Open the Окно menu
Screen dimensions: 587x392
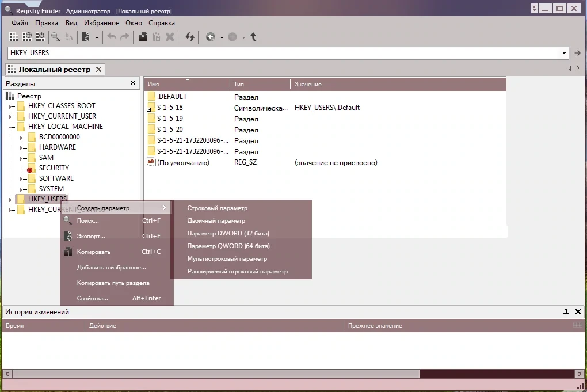[x=134, y=23]
